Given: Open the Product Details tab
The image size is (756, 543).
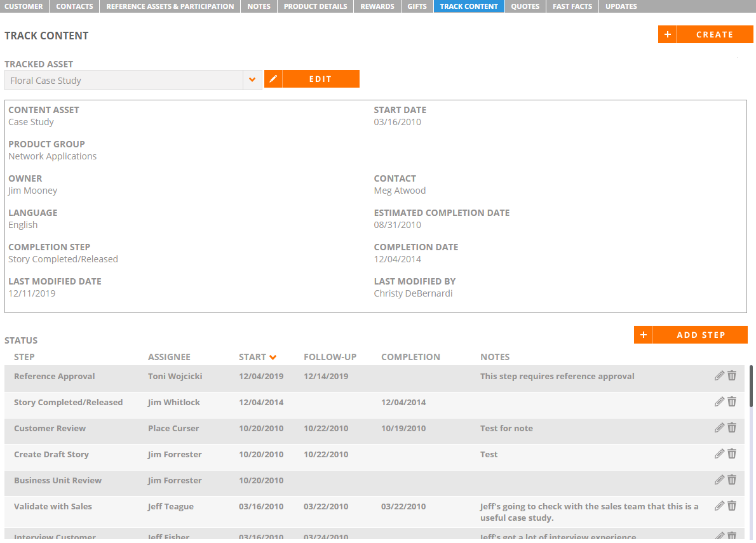Looking at the screenshot, I should pos(315,6).
